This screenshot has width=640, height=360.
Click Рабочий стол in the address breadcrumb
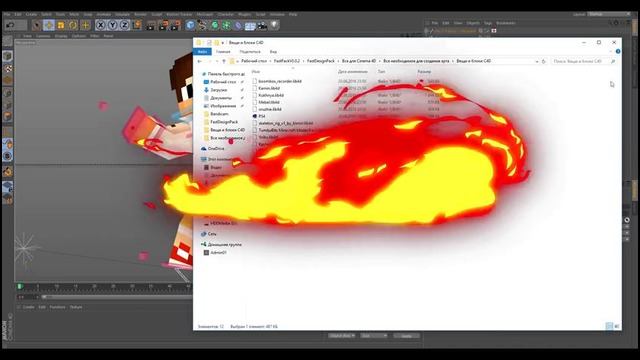point(254,61)
